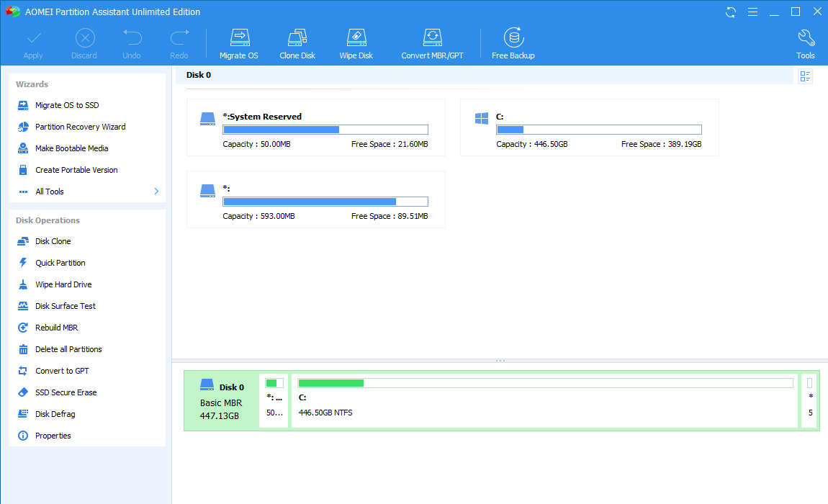Expand All Tools chevron arrow
828x504 pixels.
pyautogui.click(x=156, y=192)
